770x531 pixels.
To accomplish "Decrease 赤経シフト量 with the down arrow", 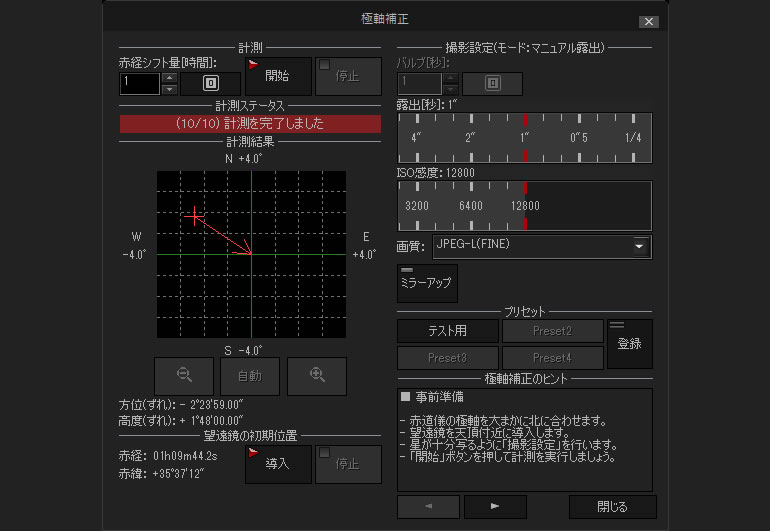I will tap(170, 90).
